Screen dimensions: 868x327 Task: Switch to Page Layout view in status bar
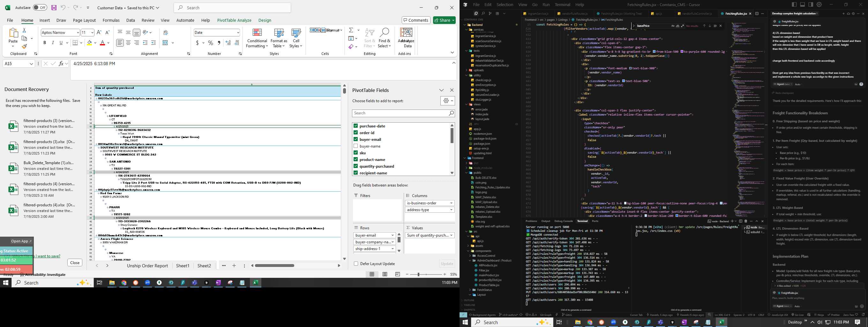(x=385, y=274)
